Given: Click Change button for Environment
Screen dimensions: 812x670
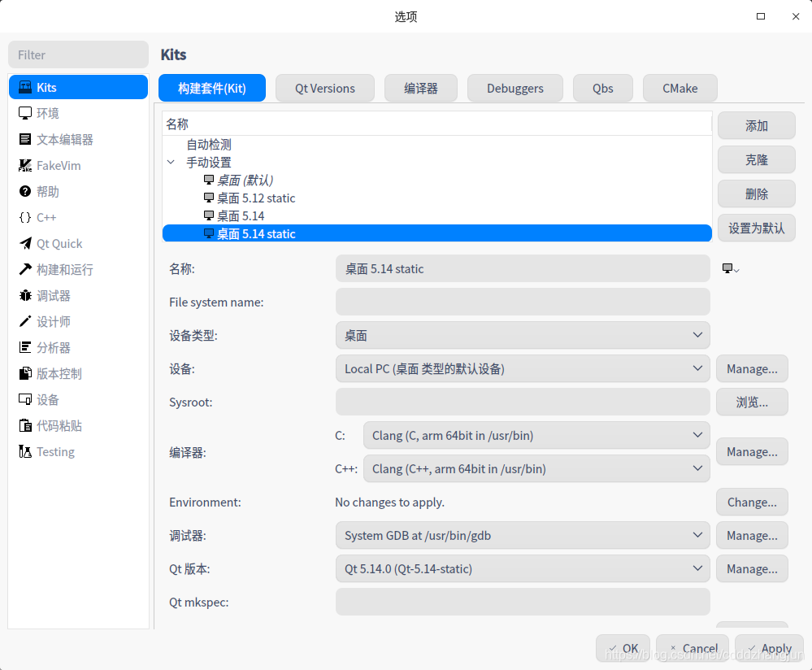Looking at the screenshot, I should 752,502.
